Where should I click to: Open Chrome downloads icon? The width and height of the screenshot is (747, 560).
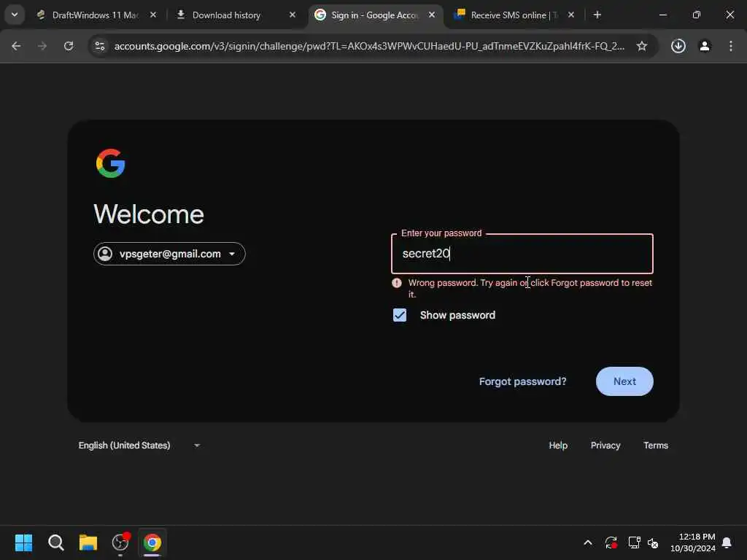(678, 46)
